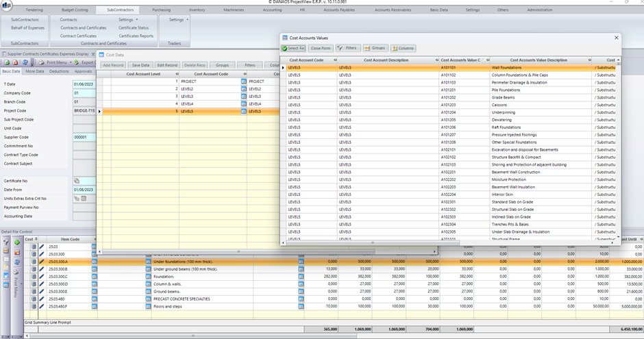Click the Save Data button in Cost Data
Screen dimensions: 644x339
tap(140, 65)
